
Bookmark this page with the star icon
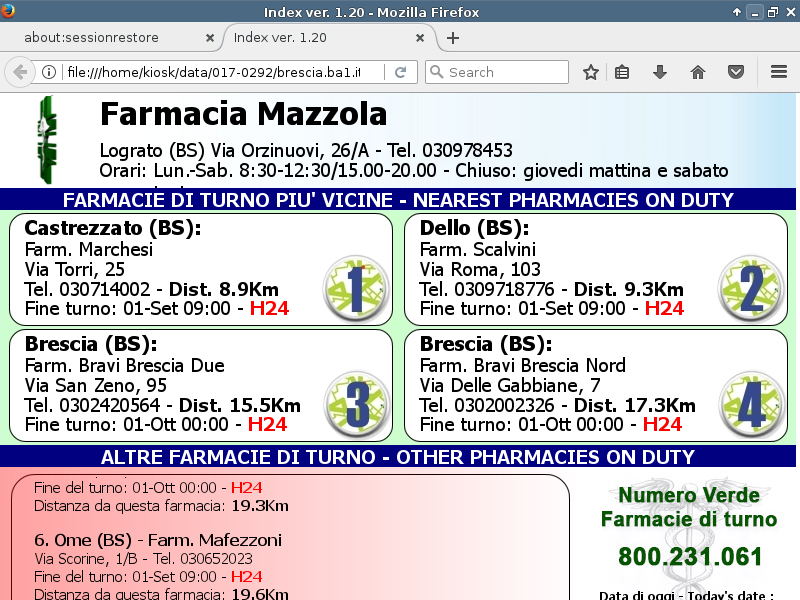tap(591, 72)
